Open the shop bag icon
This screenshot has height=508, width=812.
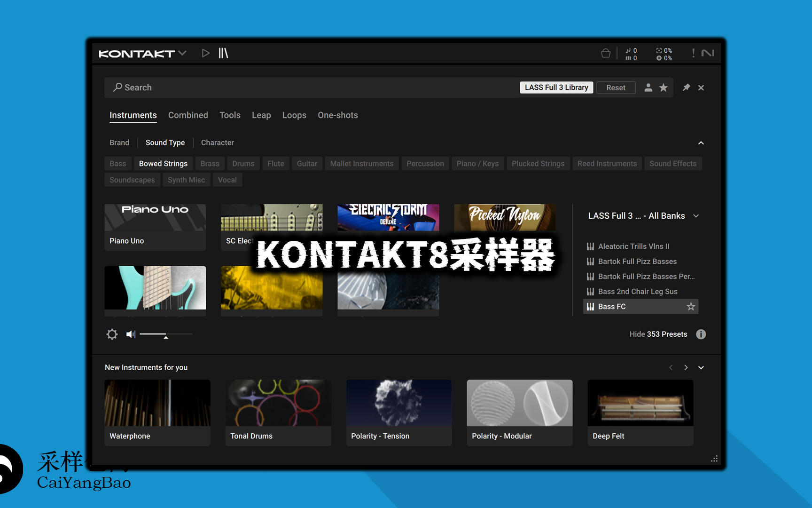point(606,54)
